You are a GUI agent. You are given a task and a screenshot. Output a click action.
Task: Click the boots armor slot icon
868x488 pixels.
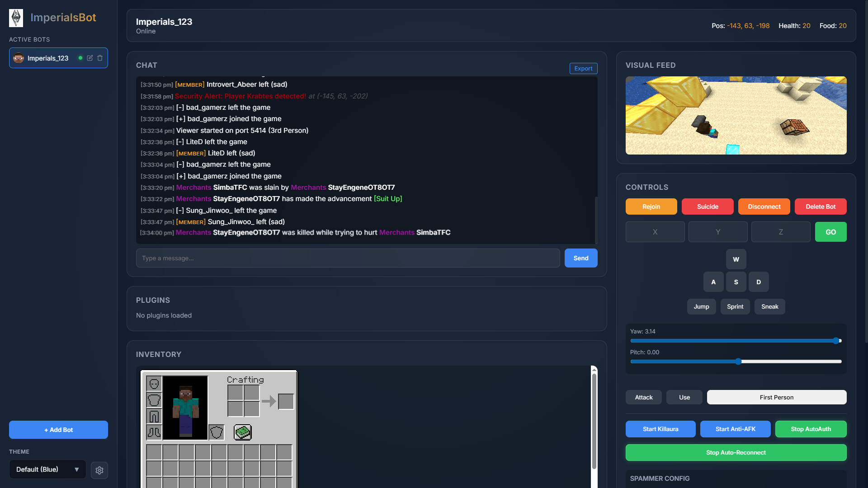(x=154, y=432)
